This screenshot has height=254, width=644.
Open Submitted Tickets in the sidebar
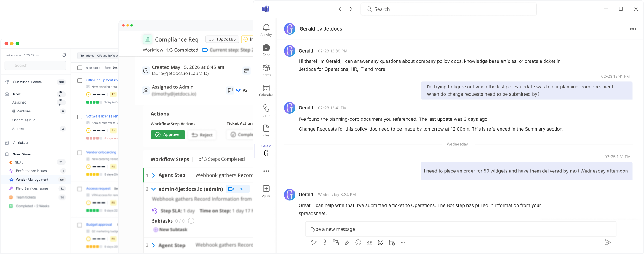coord(27,82)
